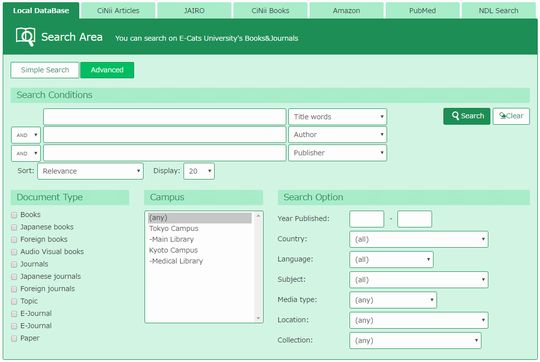Image resolution: width=540 pixels, height=362 pixels.
Task: Click the magnifier Search button
Action: (466, 116)
